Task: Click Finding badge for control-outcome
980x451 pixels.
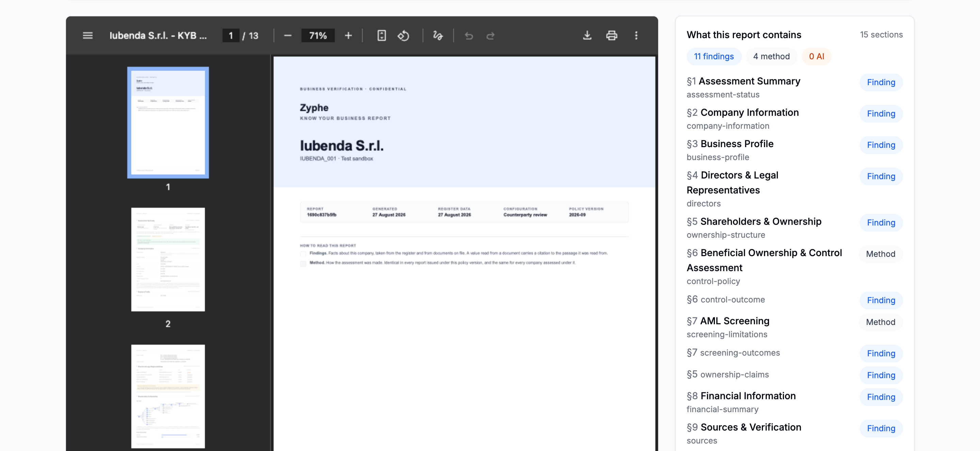Action: (881, 300)
